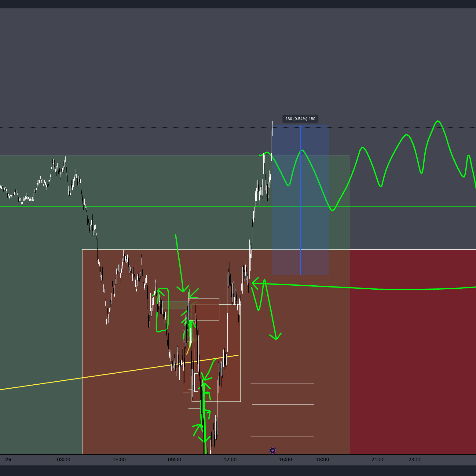Click the 23:00 time axis label
476x476 pixels.
point(415,460)
